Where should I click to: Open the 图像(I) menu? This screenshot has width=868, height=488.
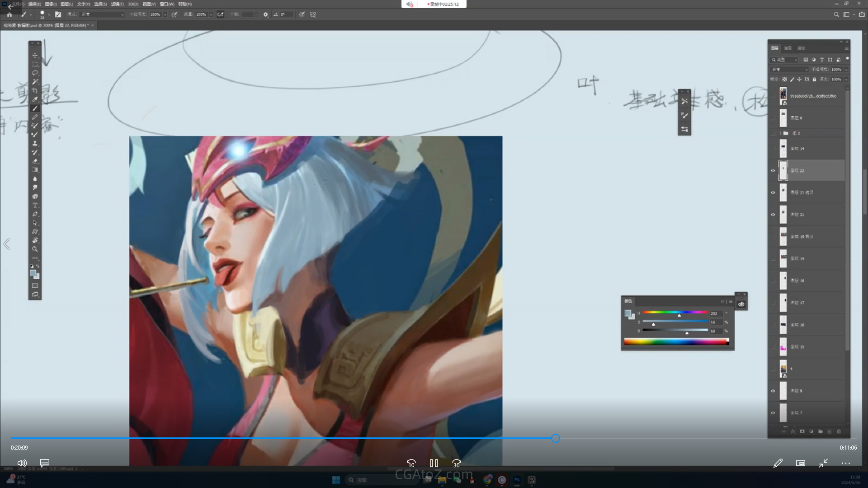click(51, 4)
